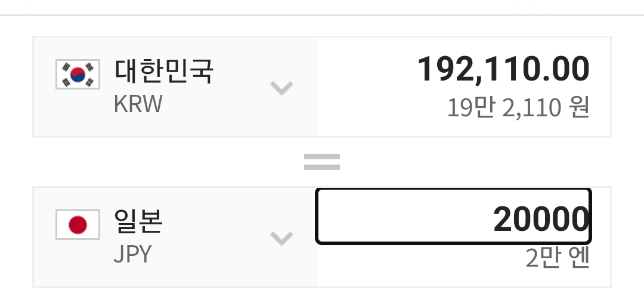This screenshot has height=300, width=644.
Task: Click the 19만 2,110 원 text
Action: pyautogui.click(x=518, y=108)
